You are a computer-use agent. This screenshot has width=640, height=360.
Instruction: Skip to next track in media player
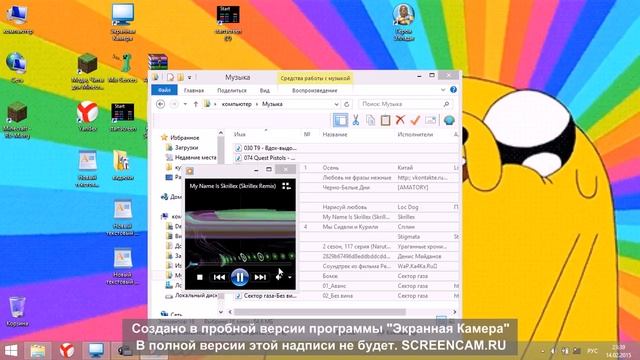[x=260, y=278]
